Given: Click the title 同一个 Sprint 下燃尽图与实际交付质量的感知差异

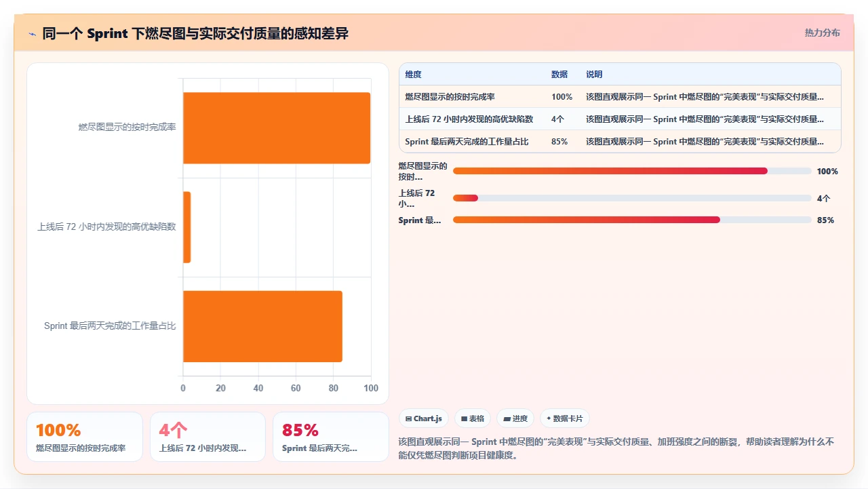Looking at the screenshot, I should point(195,33).
